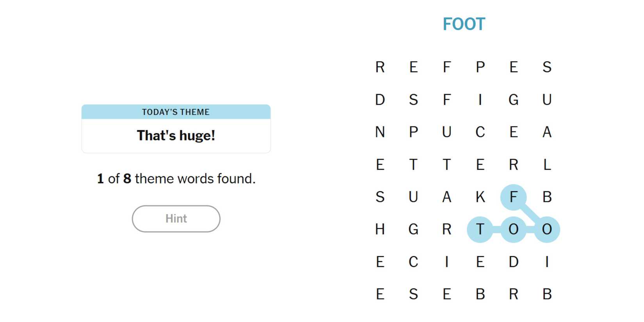Select the letter N in the grid

pos(380,132)
